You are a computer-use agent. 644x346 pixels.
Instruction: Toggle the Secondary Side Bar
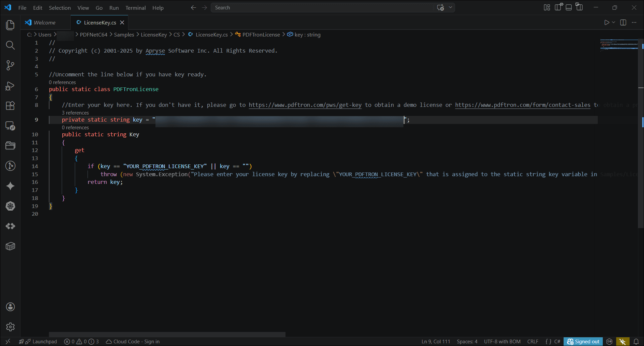579,7
